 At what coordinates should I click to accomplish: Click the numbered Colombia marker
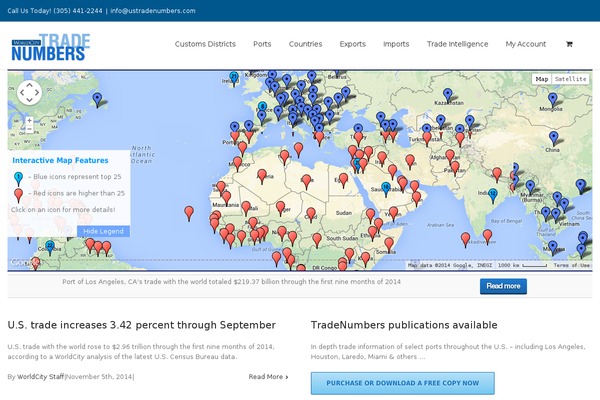(x=50, y=248)
